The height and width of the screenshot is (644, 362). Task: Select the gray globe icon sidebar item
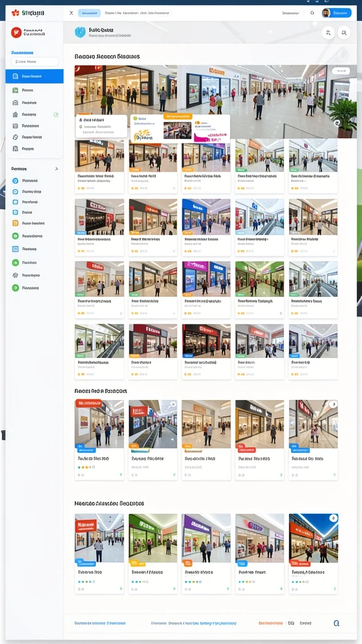coord(15,275)
